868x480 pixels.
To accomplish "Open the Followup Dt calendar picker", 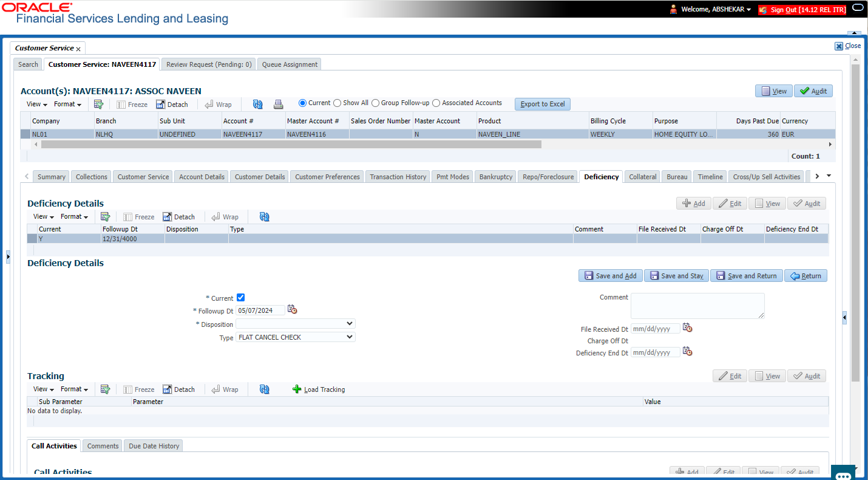I will click(x=293, y=310).
